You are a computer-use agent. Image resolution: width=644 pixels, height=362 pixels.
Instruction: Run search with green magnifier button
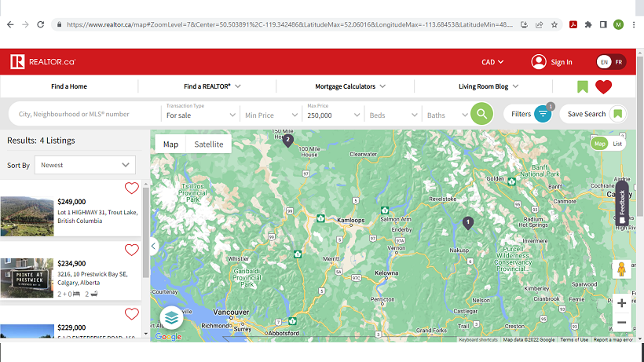click(481, 114)
